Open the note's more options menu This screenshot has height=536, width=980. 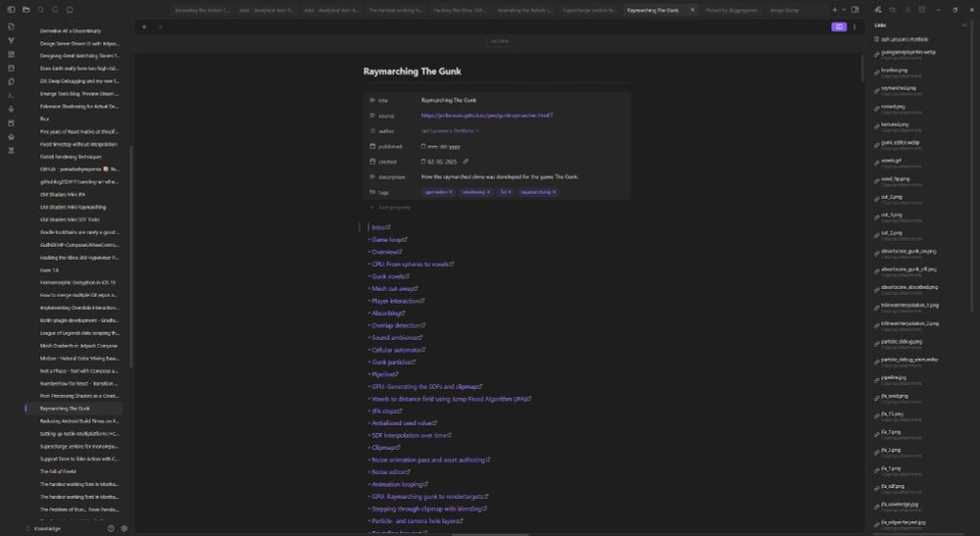(x=855, y=26)
